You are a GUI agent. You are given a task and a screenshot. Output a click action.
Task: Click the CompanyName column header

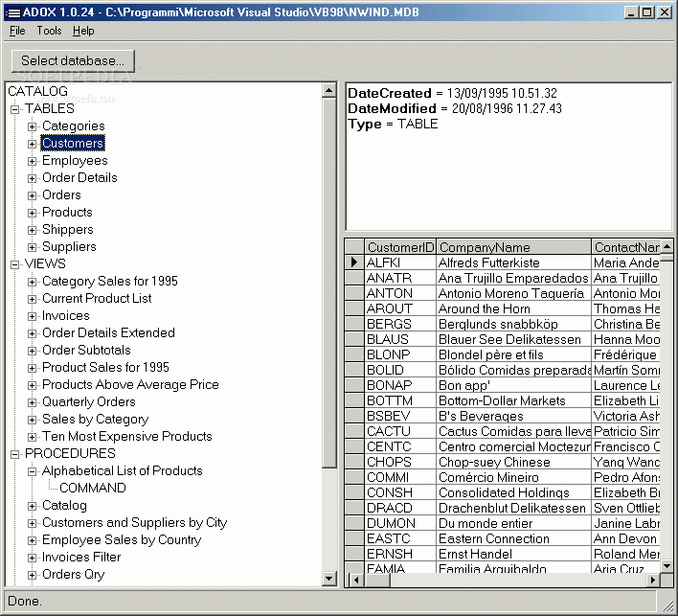pos(513,247)
